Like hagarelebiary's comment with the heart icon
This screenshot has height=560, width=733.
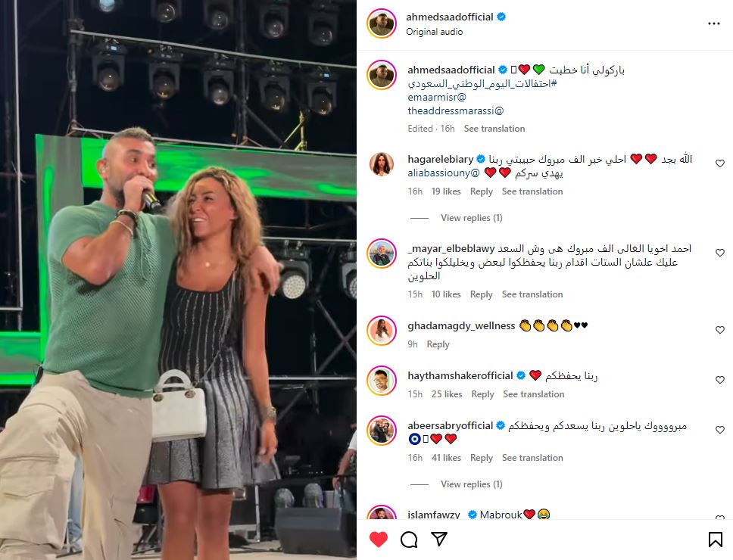(720, 163)
